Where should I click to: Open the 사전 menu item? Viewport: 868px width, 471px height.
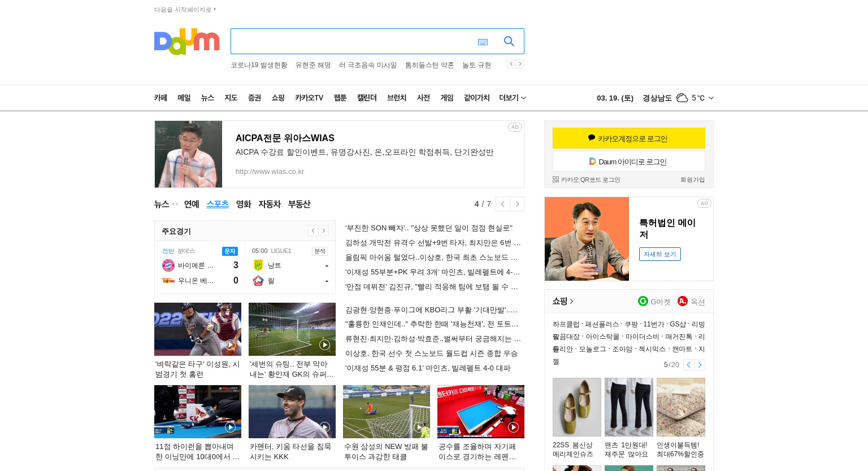point(423,98)
